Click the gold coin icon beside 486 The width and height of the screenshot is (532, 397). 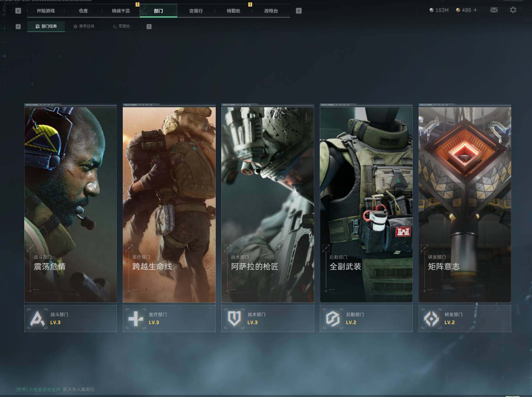pos(458,10)
